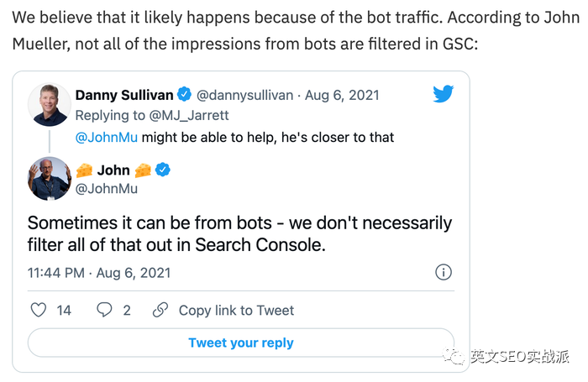Click the Replying to @MJ_Jarrett line

(x=152, y=116)
